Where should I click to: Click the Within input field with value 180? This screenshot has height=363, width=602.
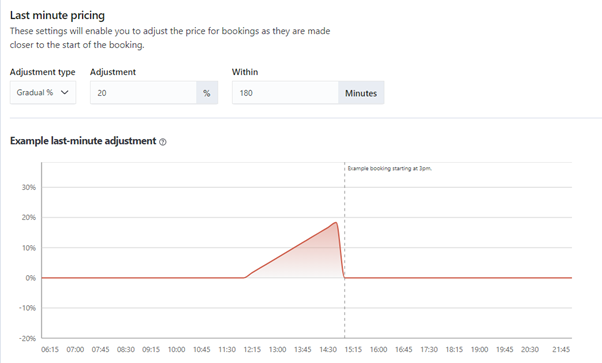pyautogui.click(x=285, y=93)
